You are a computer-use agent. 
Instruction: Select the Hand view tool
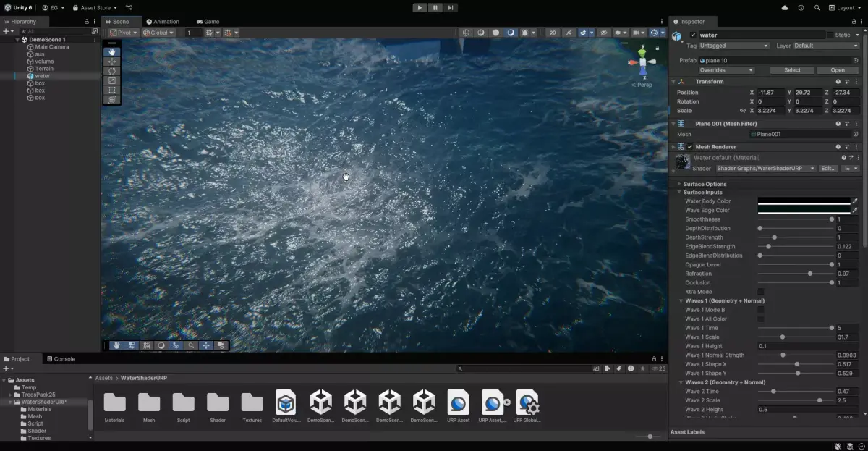(111, 52)
